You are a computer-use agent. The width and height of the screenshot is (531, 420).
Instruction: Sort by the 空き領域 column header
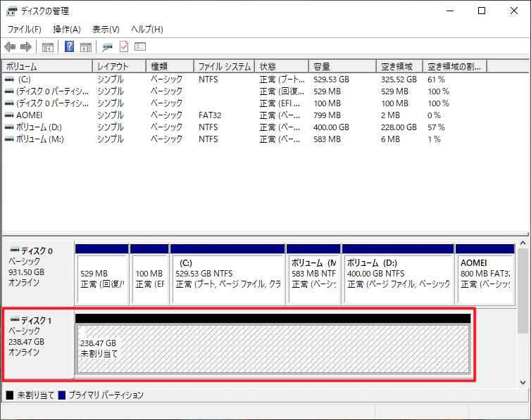point(399,66)
